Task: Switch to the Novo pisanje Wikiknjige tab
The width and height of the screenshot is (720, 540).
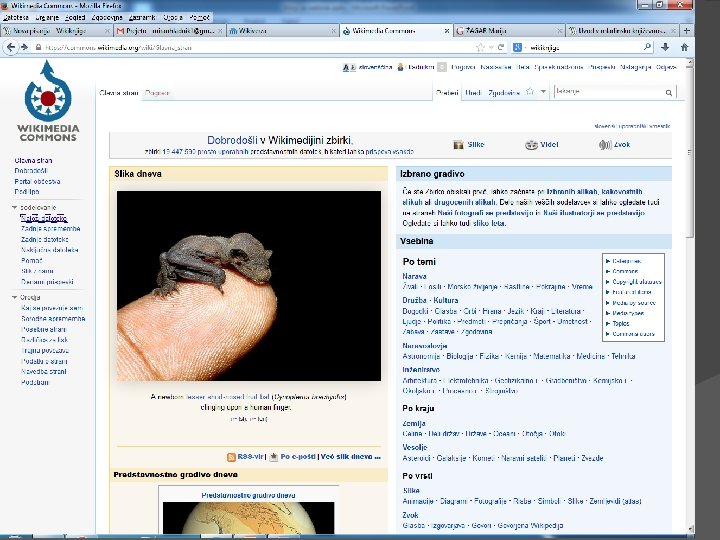Action: (56, 31)
